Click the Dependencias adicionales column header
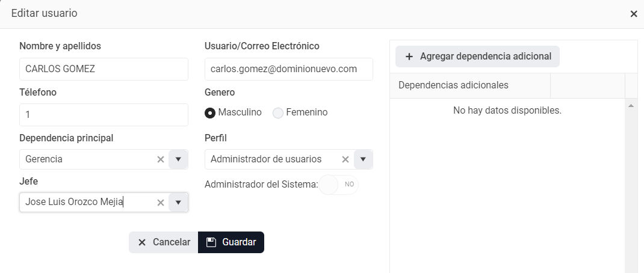The image size is (644, 273). (469, 85)
